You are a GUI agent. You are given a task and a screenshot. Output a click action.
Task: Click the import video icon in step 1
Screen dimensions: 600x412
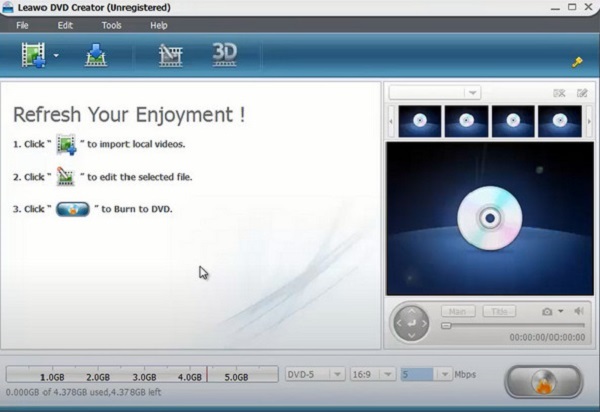tap(66, 144)
